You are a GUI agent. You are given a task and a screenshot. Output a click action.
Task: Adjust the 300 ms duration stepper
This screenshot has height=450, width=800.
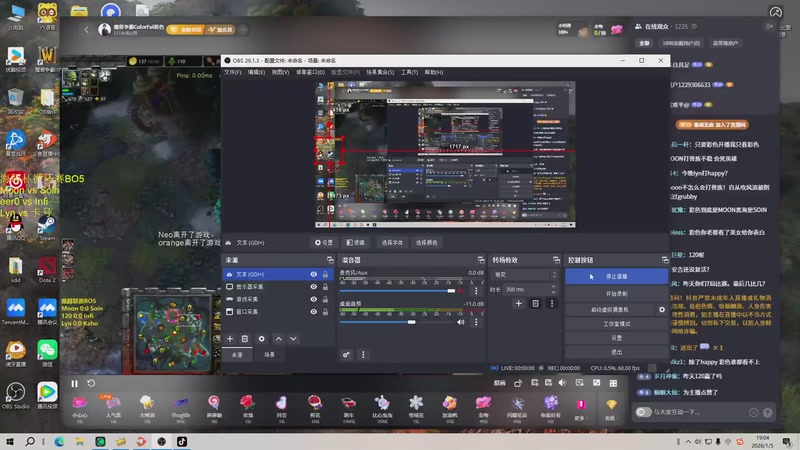(554, 289)
